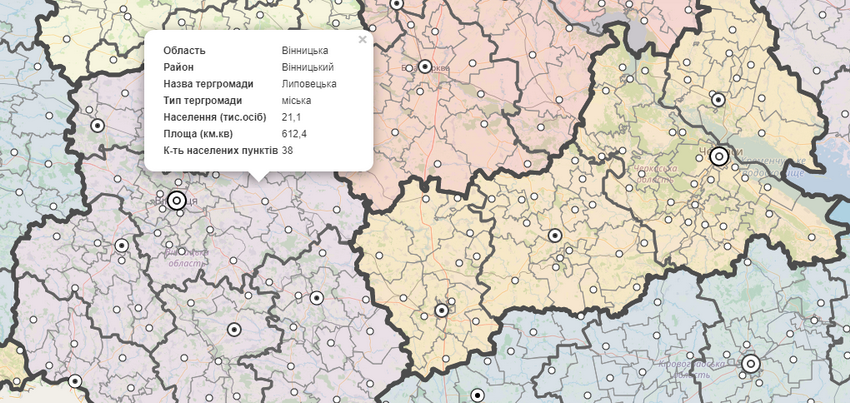Click the Uman district-center marker
The height and width of the screenshot is (403, 850).
coord(441,310)
